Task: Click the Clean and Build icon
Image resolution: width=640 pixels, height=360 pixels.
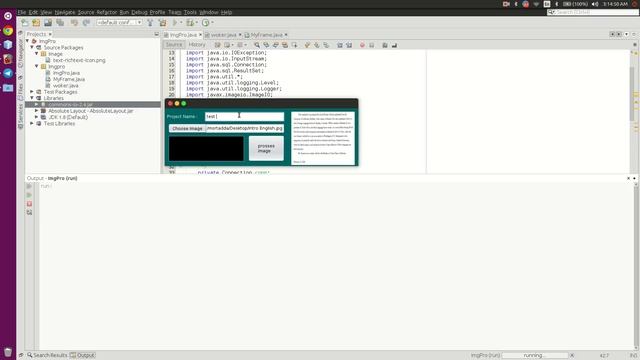Action: [x=162, y=23]
